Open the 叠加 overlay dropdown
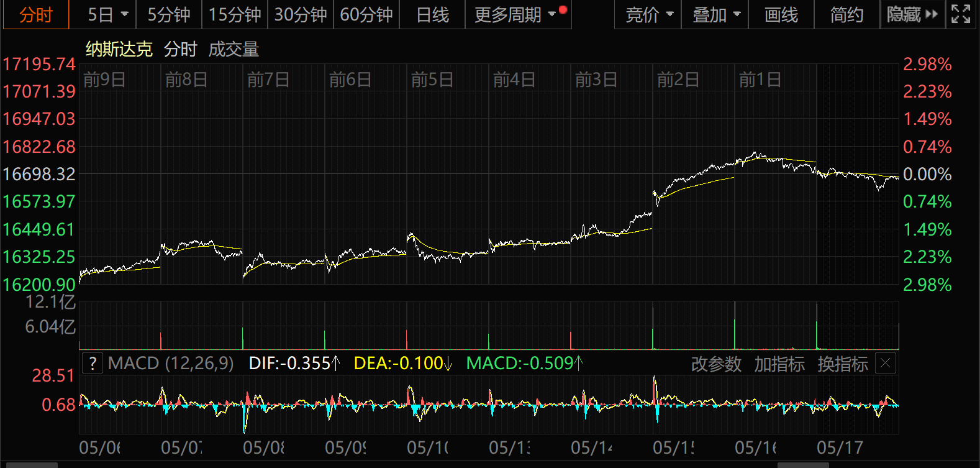Viewport: 980px width, 468px height. [716, 15]
